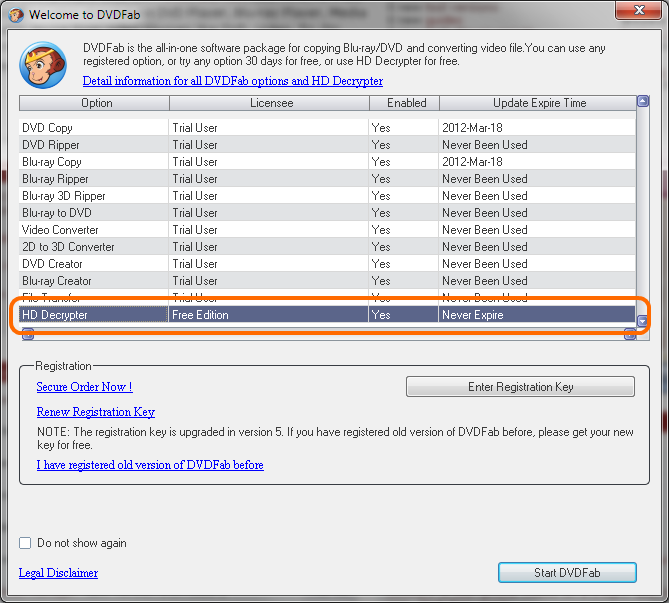The image size is (669, 603).
Task: Select the DVD Ripper row
Action: [327, 145]
